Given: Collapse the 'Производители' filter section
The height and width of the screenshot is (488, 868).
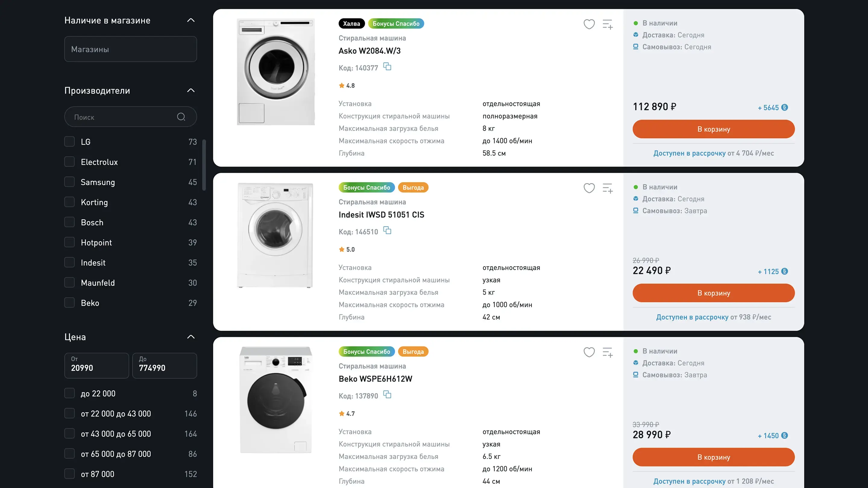Looking at the screenshot, I should [191, 90].
